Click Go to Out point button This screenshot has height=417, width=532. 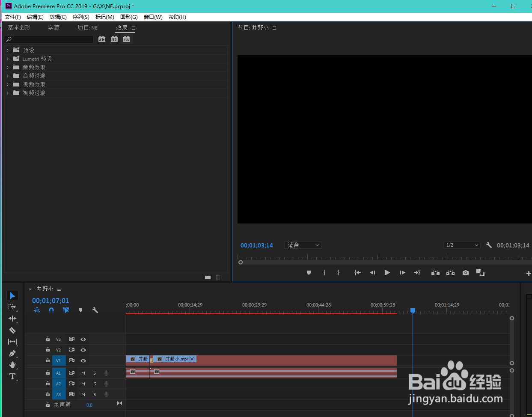tap(417, 273)
